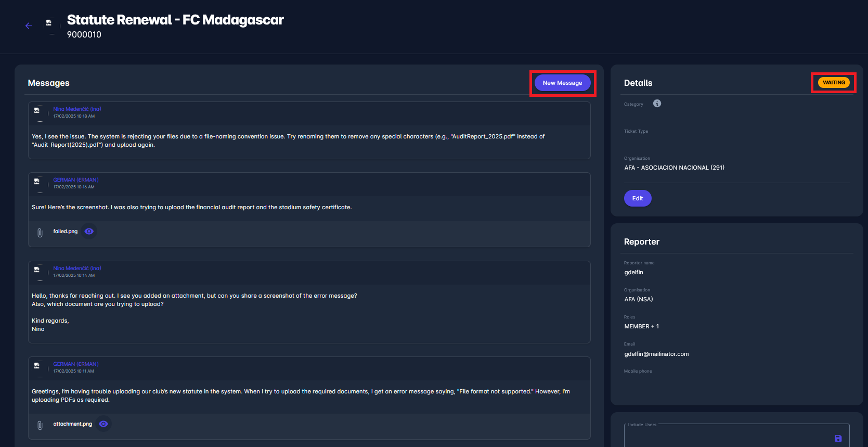Screen dimensions: 868x447
Task: Click the ticket avatar icon beside the title
Action: pyautogui.click(x=50, y=25)
